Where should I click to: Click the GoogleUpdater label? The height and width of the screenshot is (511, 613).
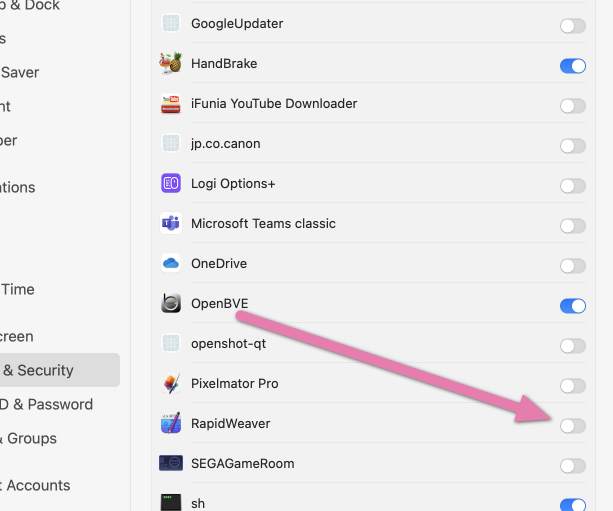click(x=237, y=23)
